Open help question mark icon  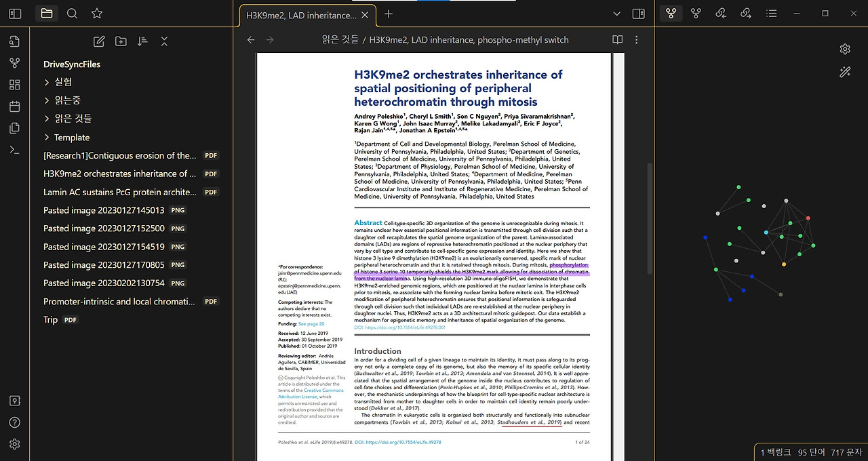point(15,422)
